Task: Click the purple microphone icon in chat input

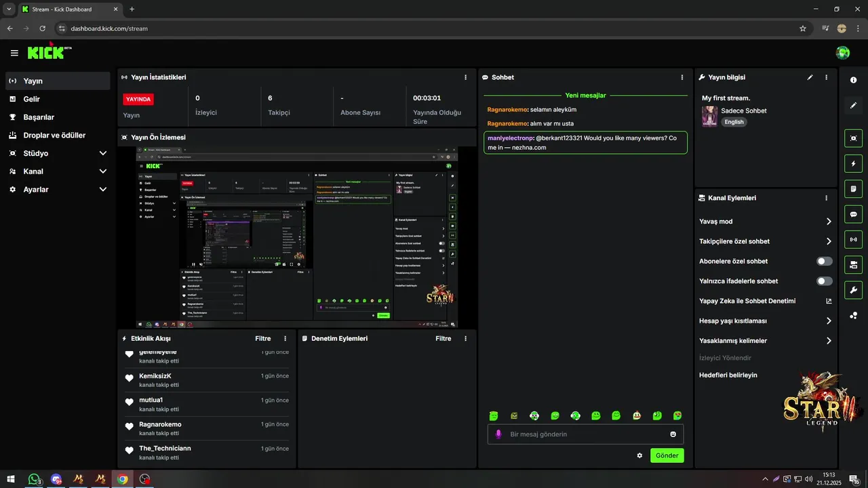Action: [x=498, y=434]
